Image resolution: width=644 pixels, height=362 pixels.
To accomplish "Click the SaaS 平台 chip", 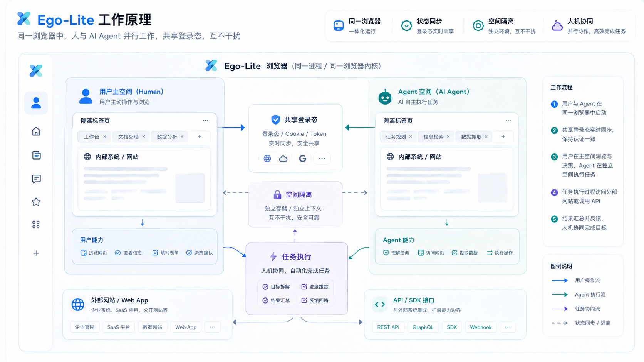I will pos(119,327).
